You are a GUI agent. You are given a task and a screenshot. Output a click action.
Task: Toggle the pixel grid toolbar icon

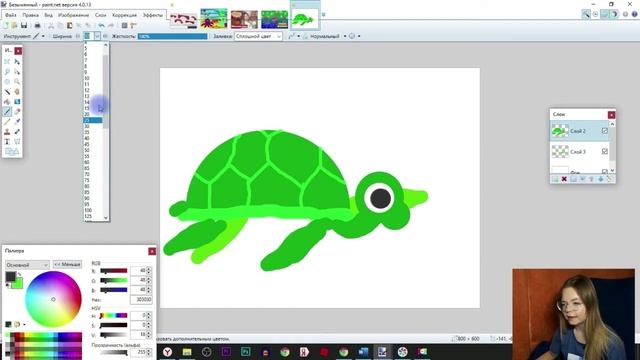point(124,25)
